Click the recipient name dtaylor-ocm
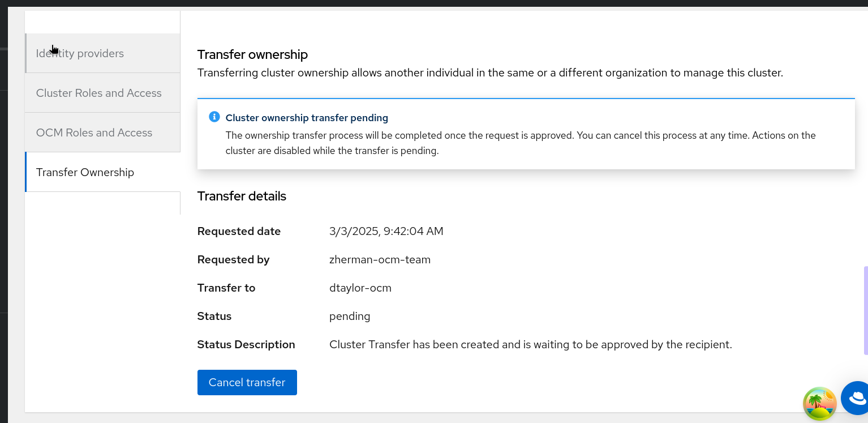This screenshot has height=423, width=868. (360, 288)
